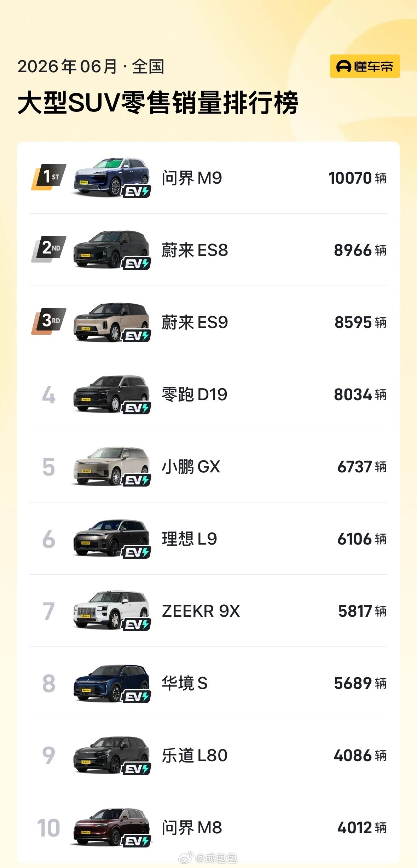The width and height of the screenshot is (417, 868).
Task: Select the 理想 L9 model name
Action: click(x=189, y=539)
